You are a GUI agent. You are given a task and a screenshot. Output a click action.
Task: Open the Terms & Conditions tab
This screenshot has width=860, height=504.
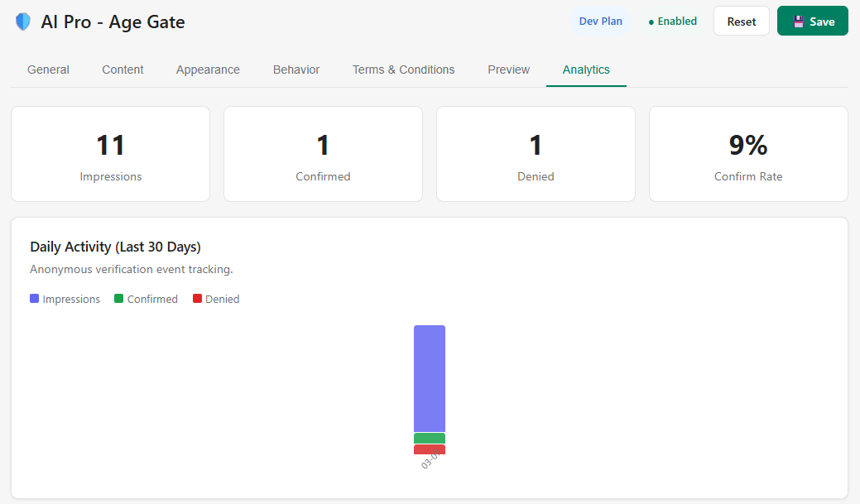click(403, 70)
